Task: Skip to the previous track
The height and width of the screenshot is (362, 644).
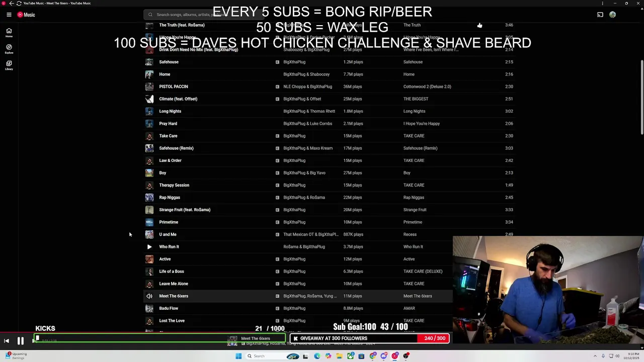Action: pos(7,341)
